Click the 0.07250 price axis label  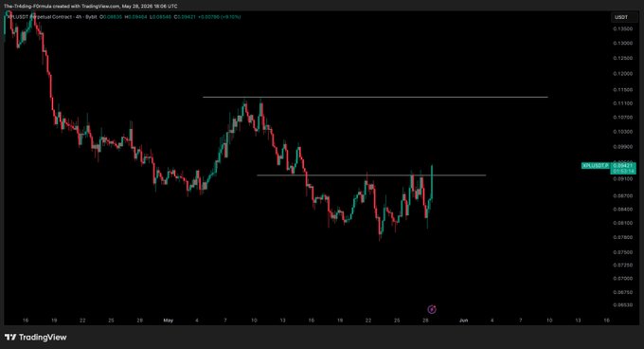point(622,266)
